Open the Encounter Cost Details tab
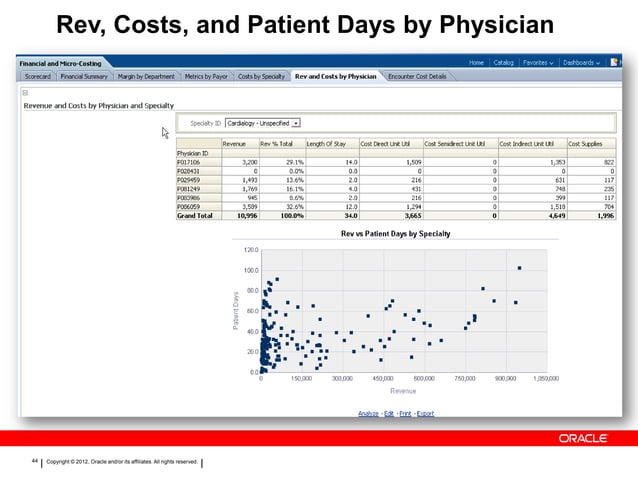 (x=417, y=76)
